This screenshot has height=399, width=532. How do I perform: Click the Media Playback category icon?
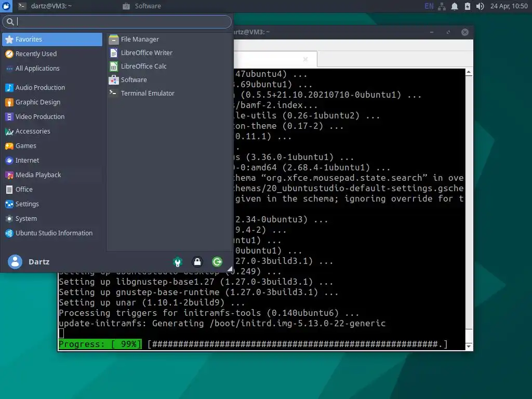(x=9, y=176)
